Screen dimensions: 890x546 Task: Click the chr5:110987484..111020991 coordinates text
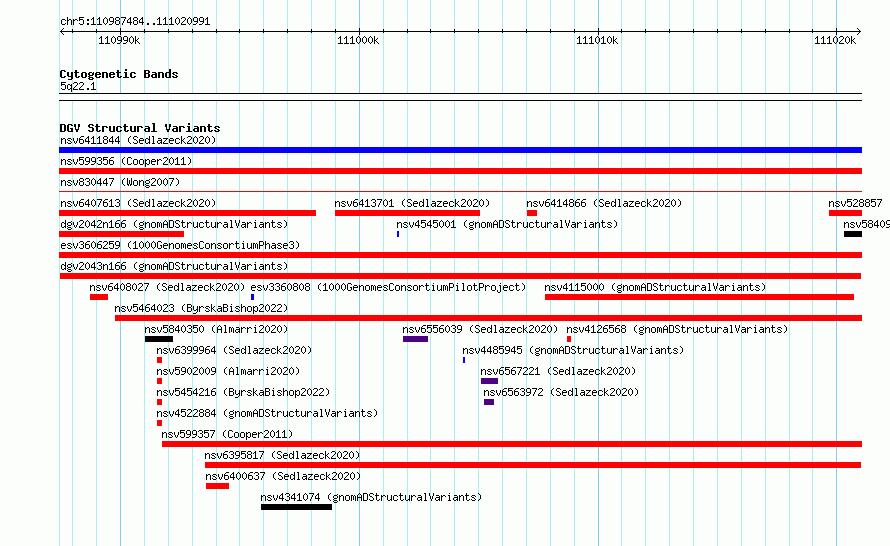(135, 22)
